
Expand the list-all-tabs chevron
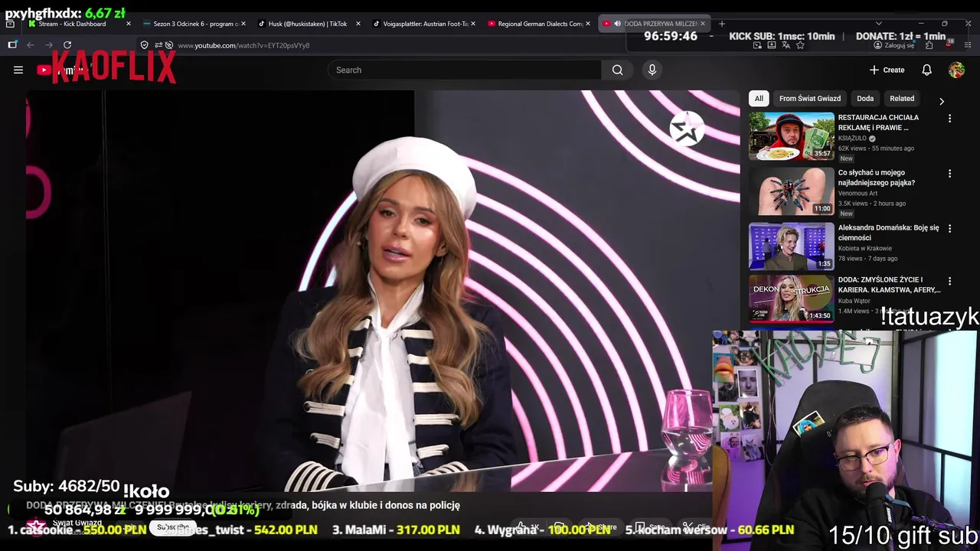[878, 24]
